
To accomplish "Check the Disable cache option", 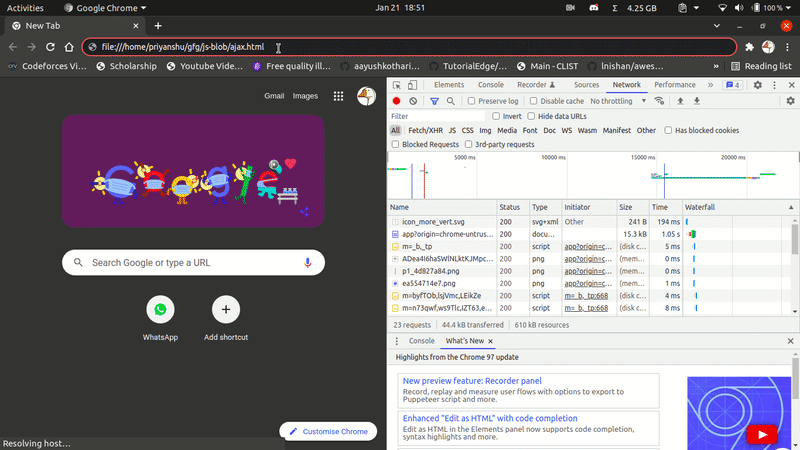I will coord(534,101).
